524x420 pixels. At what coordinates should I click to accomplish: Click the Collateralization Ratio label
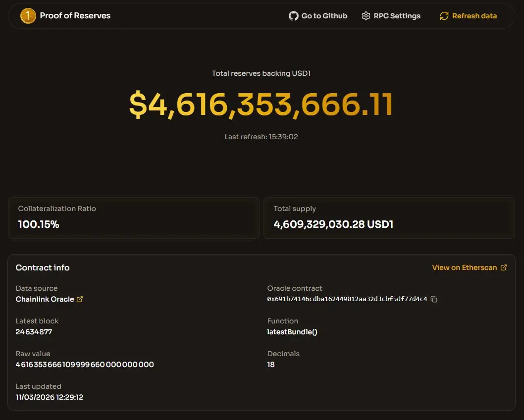point(57,209)
